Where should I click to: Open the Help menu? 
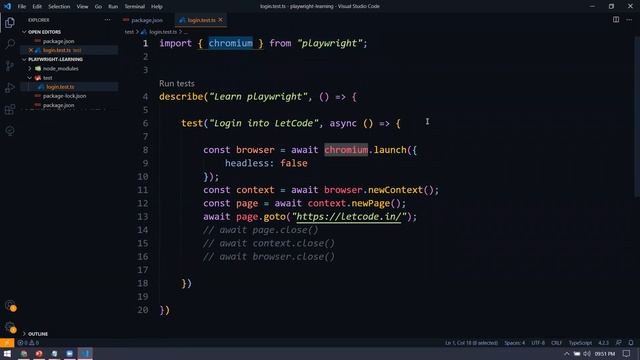[157, 7]
